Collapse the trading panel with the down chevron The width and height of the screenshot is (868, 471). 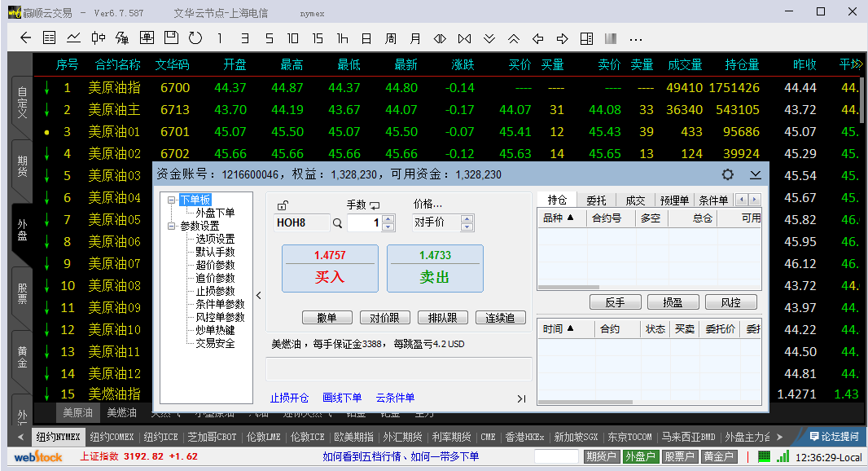[756, 174]
